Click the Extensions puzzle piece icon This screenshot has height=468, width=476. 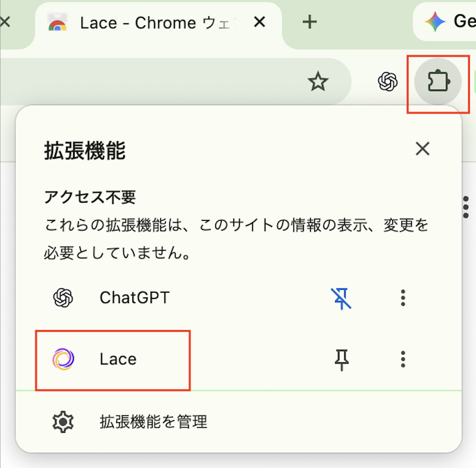tap(438, 82)
